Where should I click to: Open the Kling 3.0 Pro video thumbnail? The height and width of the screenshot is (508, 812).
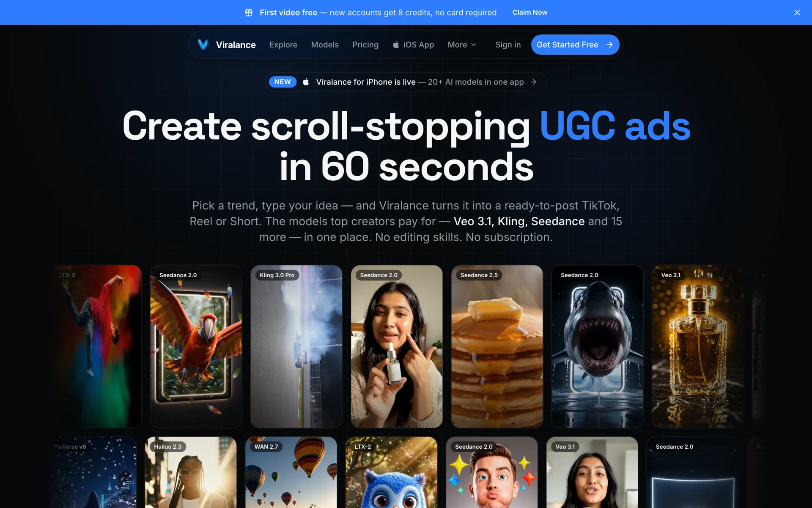point(296,346)
